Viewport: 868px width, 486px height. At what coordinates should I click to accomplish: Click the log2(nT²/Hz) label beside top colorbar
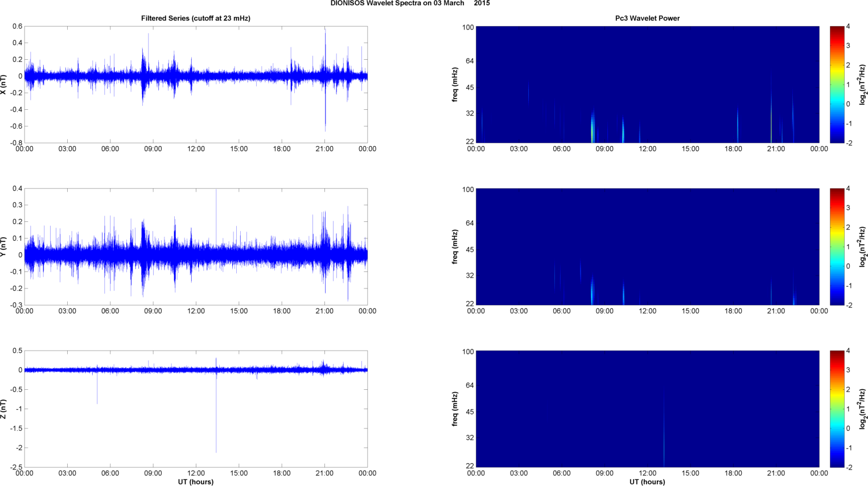click(863, 84)
